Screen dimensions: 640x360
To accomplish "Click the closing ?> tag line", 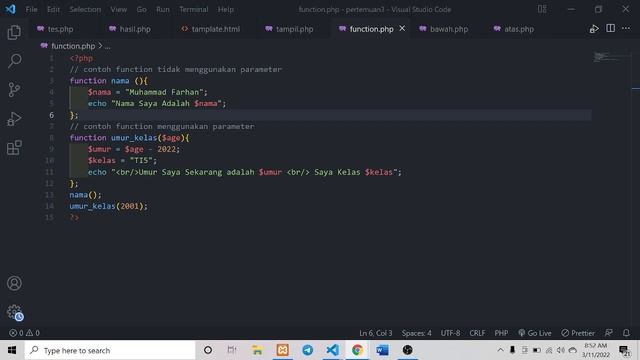I will tap(74, 218).
